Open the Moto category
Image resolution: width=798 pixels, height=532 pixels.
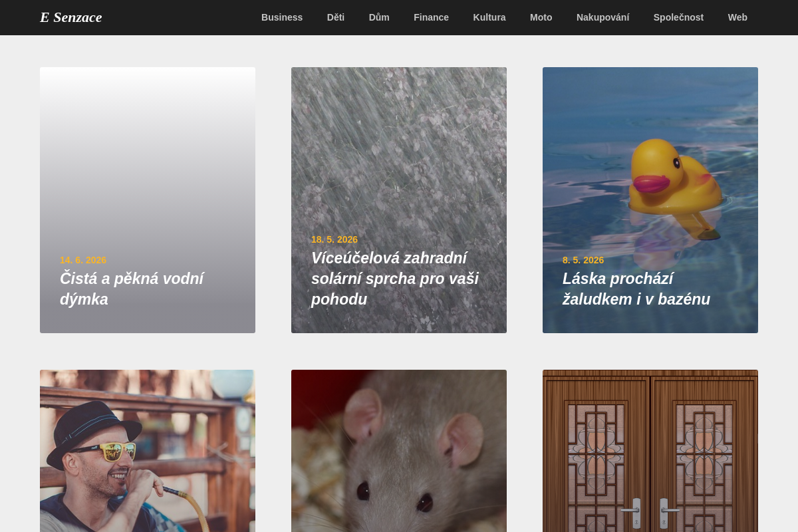541,17
